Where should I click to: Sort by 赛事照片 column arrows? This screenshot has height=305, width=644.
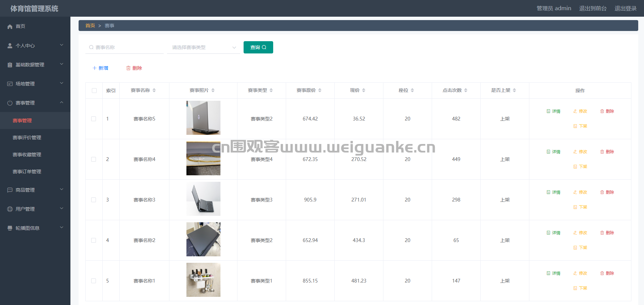213,90
